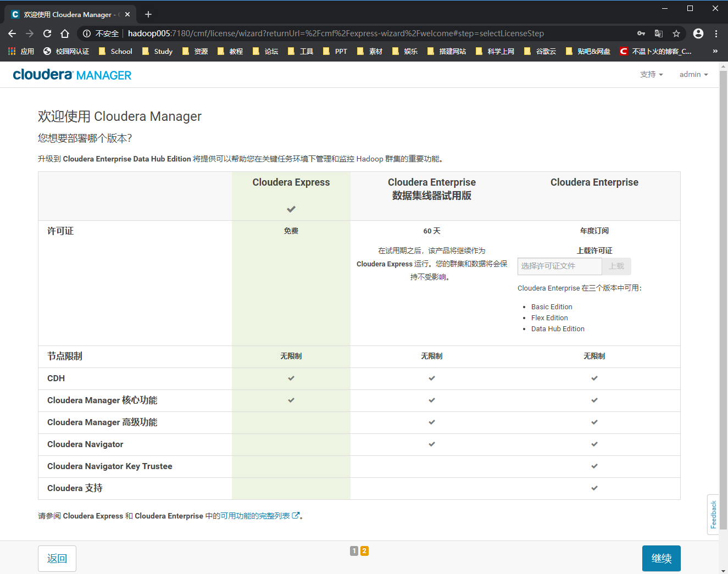This screenshot has height=574, width=728.
Task: Open Chrome three-dot menu
Action: (x=716, y=34)
